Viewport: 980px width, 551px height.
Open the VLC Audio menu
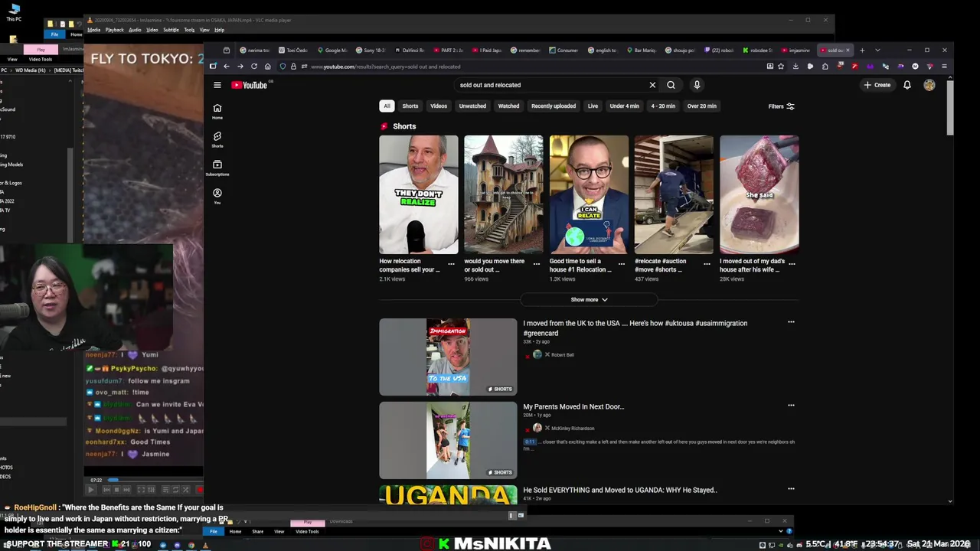(x=135, y=30)
